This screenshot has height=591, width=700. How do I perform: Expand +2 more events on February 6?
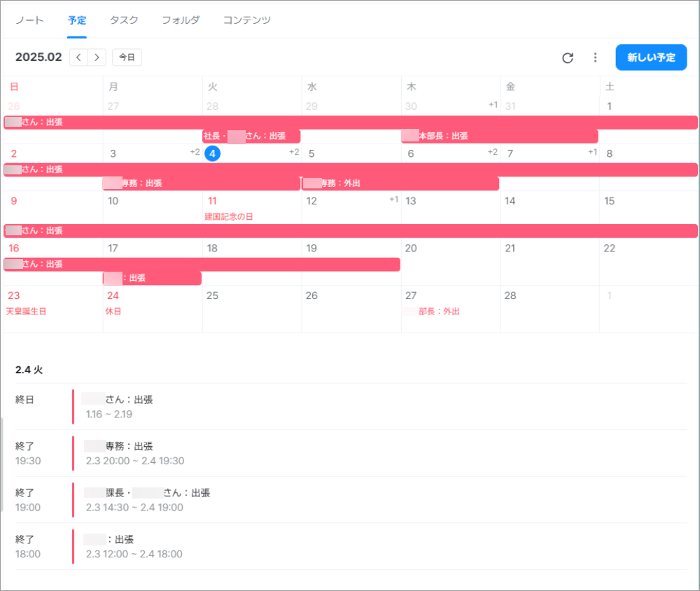pos(493,153)
